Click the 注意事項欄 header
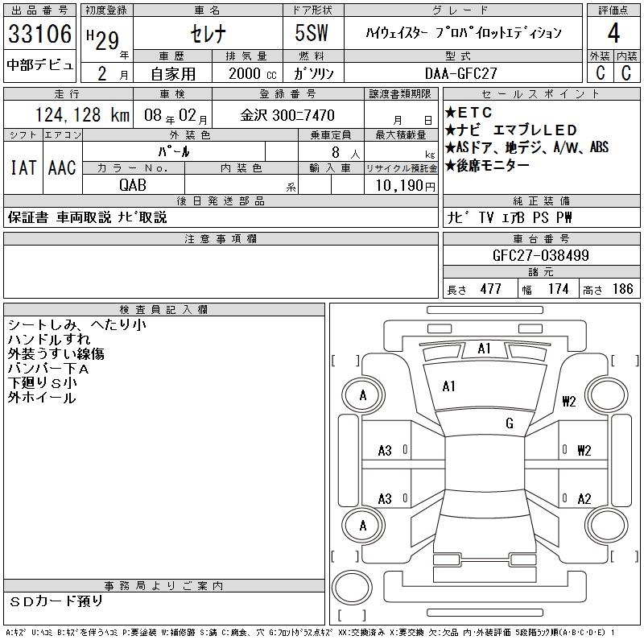The image size is (644, 644). [x=221, y=238]
